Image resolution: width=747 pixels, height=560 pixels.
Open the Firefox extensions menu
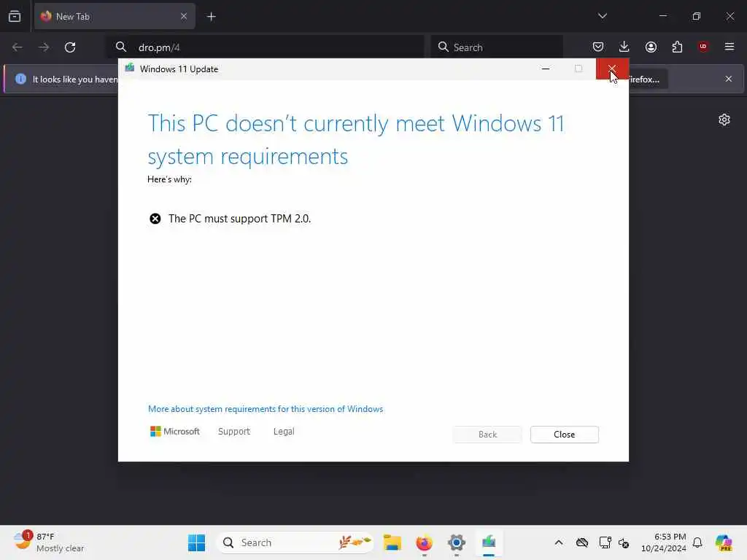[677, 47]
